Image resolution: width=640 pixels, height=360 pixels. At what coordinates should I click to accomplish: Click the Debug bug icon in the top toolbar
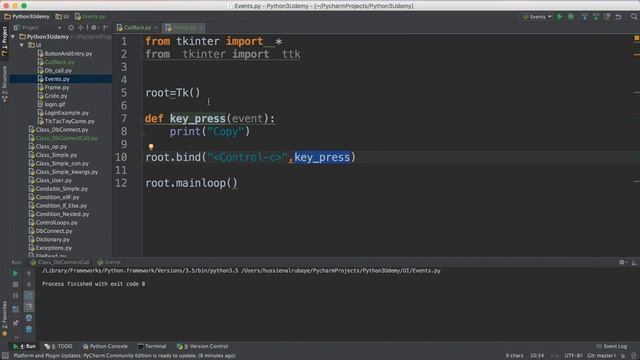click(571, 17)
